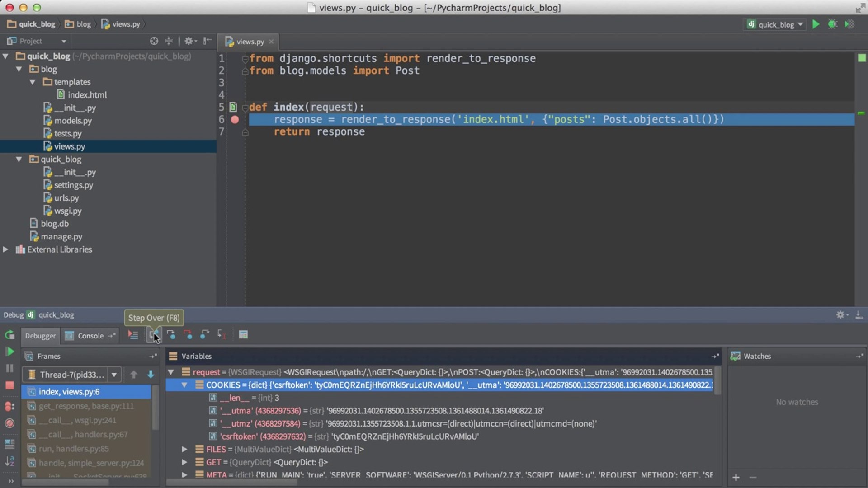Select the Step Into debugger icon
The width and height of the screenshot is (868, 488).
pyautogui.click(x=171, y=335)
